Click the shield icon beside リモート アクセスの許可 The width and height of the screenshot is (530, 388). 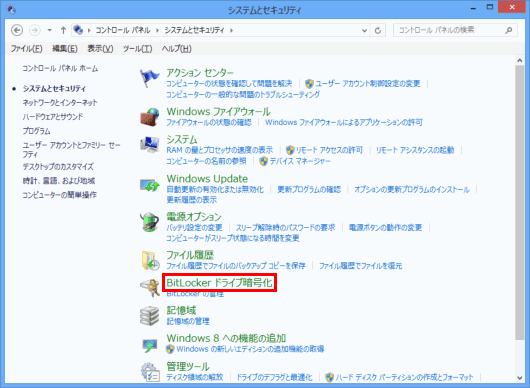[x=290, y=150]
